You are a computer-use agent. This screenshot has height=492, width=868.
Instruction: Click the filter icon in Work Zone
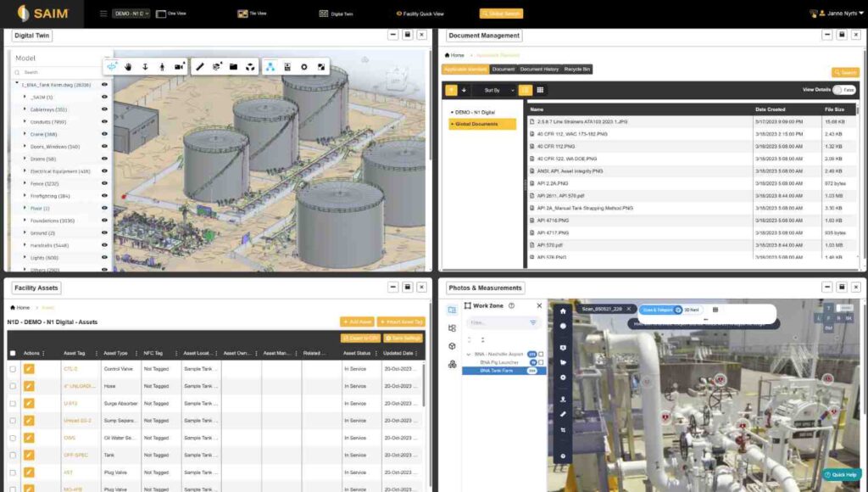click(533, 322)
